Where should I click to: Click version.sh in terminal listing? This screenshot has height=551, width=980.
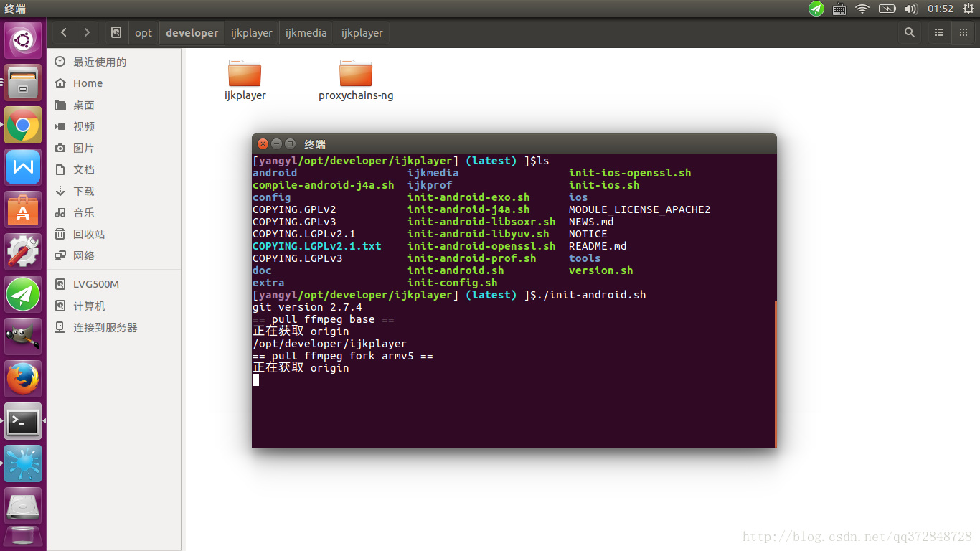[601, 270]
